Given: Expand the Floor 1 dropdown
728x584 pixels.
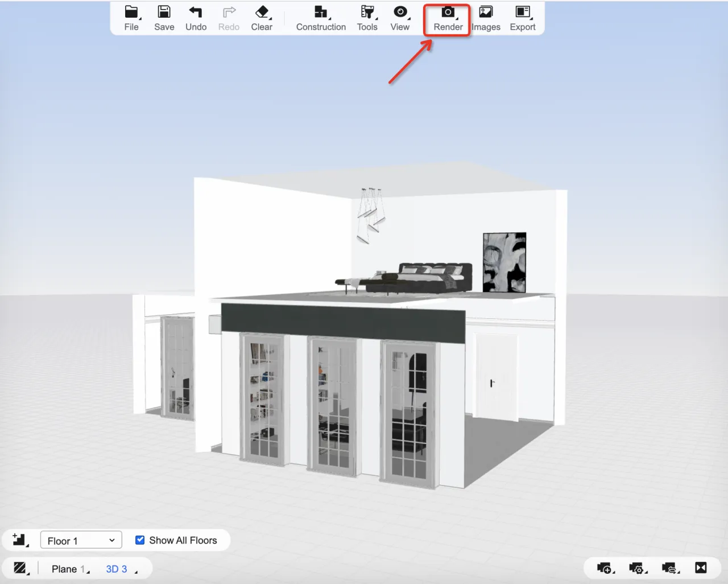Looking at the screenshot, I should pyautogui.click(x=81, y=540).
